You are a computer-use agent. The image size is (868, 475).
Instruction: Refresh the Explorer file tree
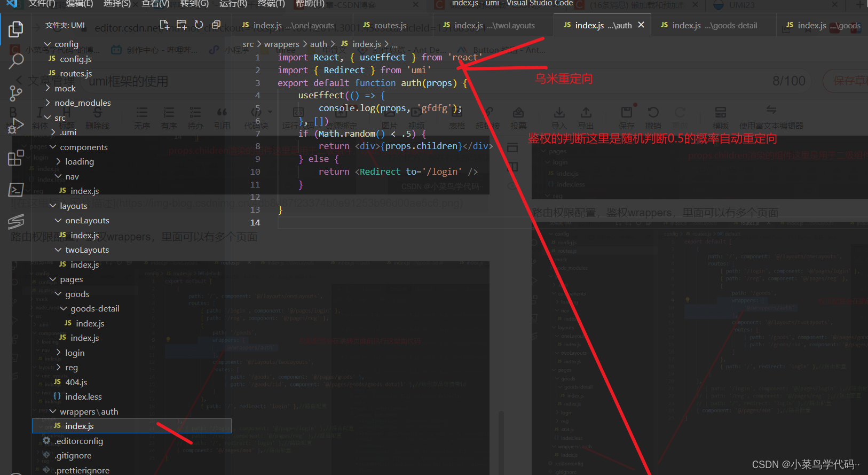pyautogui.click(x=199, y=25)
